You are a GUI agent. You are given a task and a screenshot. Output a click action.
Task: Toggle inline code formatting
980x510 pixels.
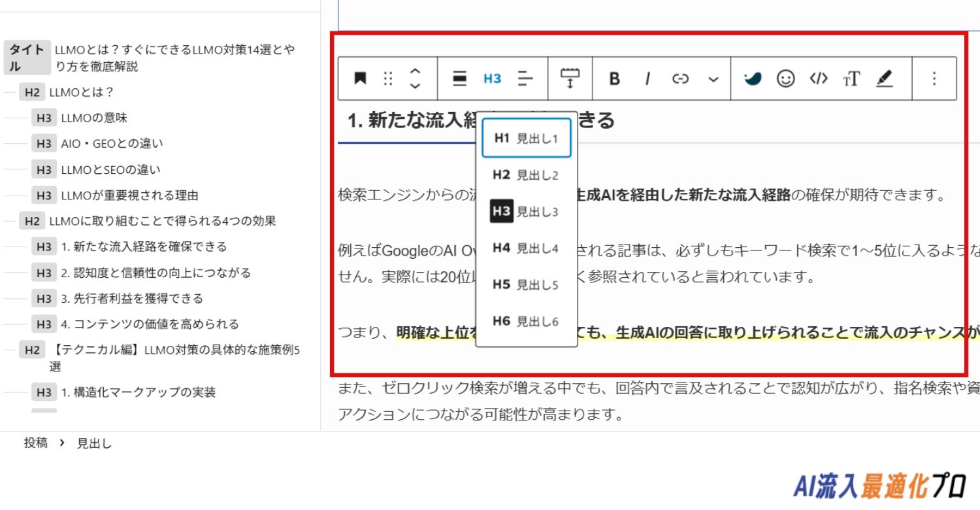tap(819, 78)
